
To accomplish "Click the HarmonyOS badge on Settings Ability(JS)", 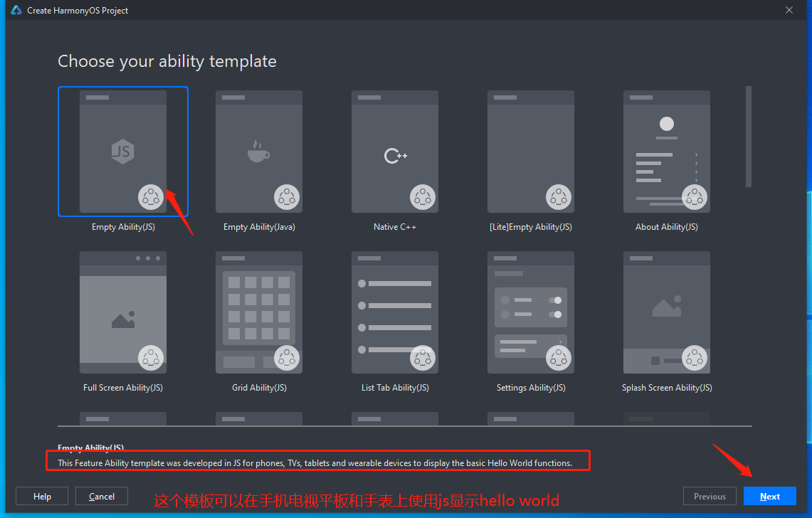I will pyautogui.click(x=559, y=358).
